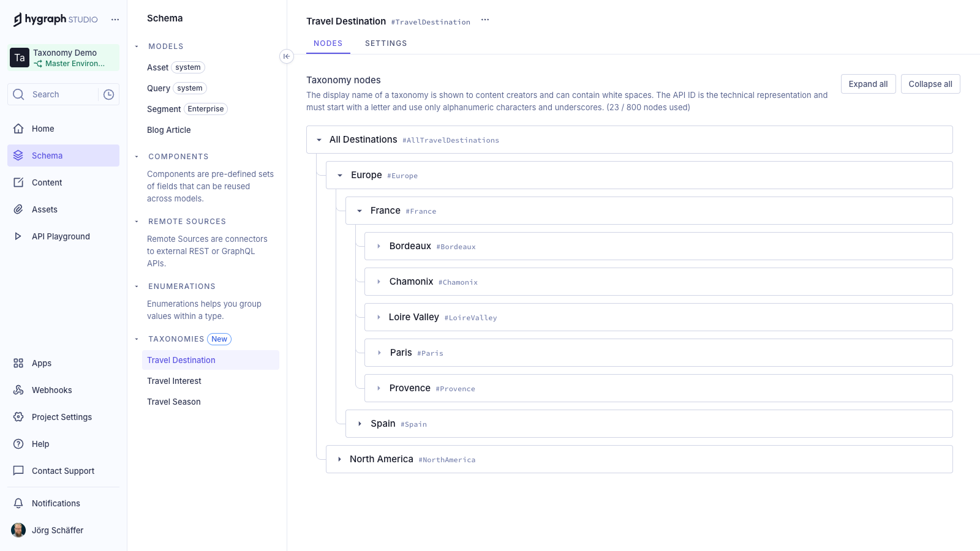Click the Collapse all button
Screen dimensions: 980x551
pyautogui.click(x=930, y=84)
